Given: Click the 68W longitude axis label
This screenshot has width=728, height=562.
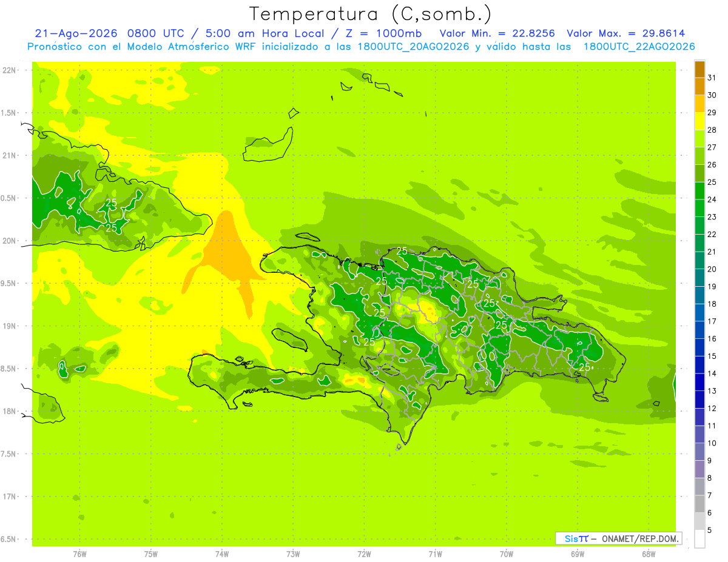Looking at the screenshot, I should [648, 554].
